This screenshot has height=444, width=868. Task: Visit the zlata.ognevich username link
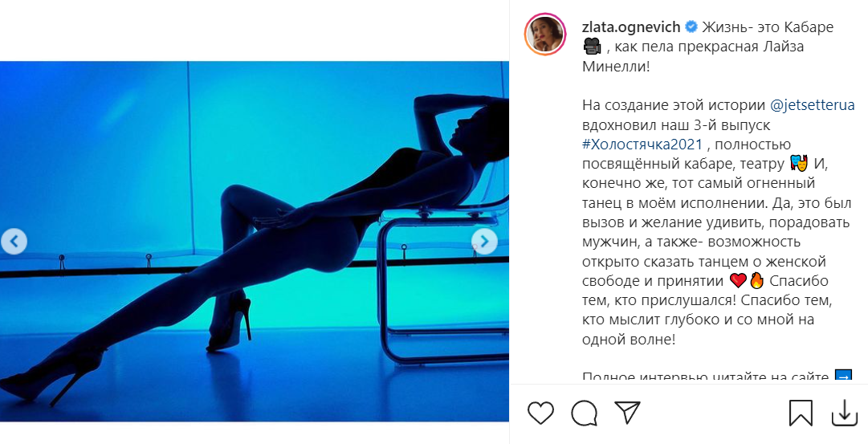coord(632,26)
